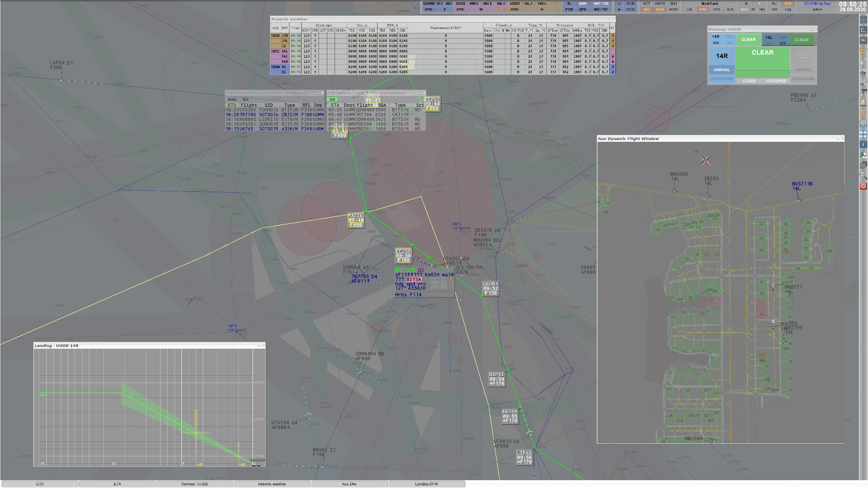Switch runway 14R mode to DEPARTURE
The width and height of the screenshot is (868, 488).
(722, 79)
